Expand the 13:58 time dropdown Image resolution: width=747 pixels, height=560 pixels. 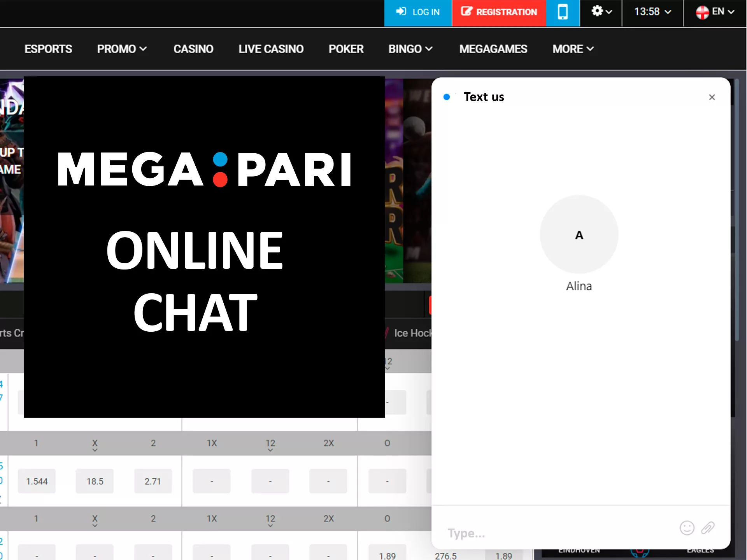[x=652, y=12]
